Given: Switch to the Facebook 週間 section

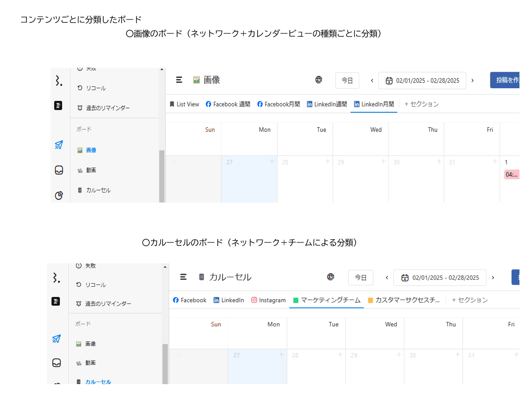Looking at the screenshot, I should pyautogui.click(x=228, y=105).
